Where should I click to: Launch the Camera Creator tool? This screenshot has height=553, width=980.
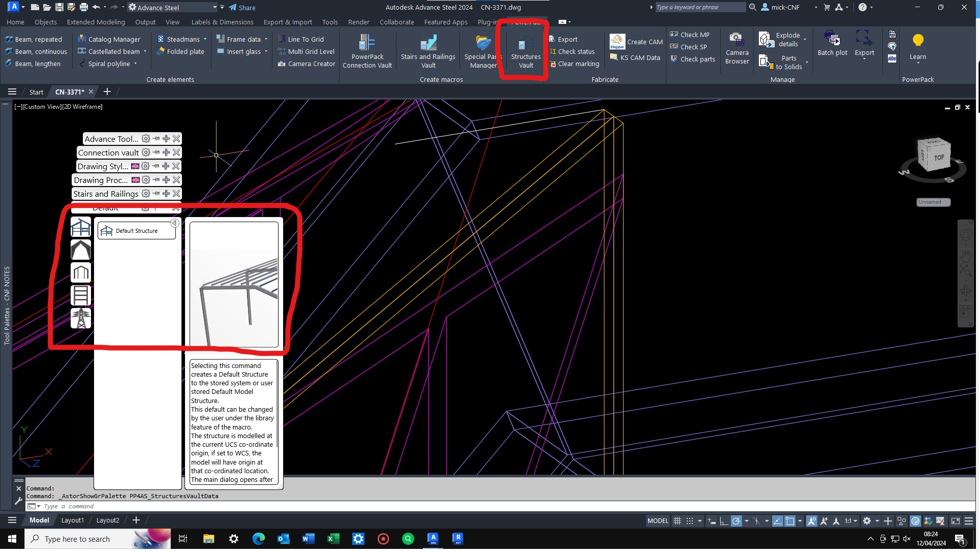[307, 64]
